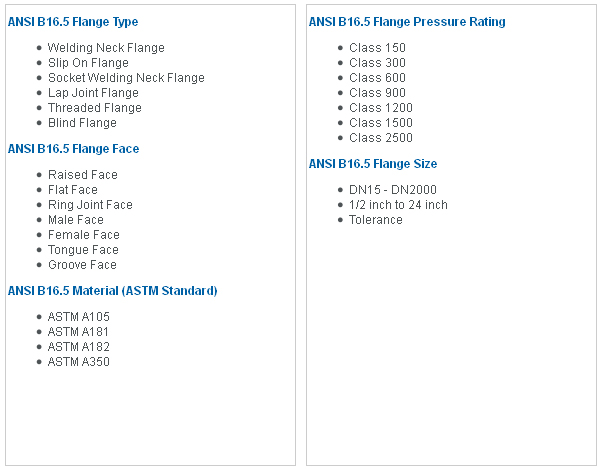Click DN15 - DN2000 size link

[x=392, y=190]
